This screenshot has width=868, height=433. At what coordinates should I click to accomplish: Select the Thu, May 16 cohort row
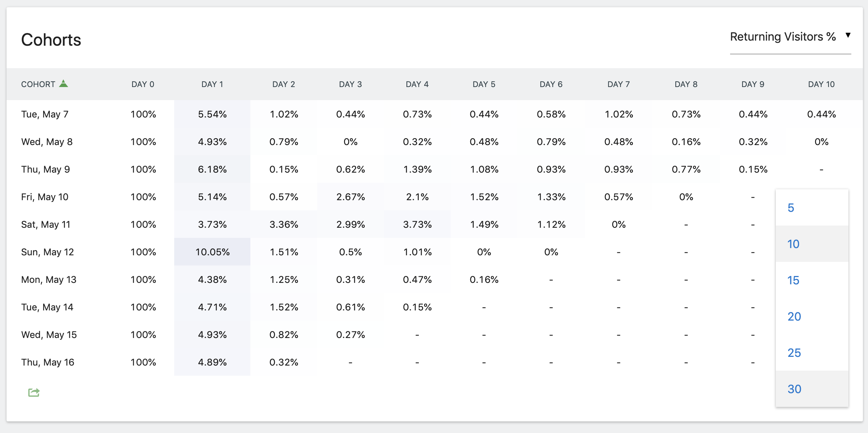click(48, 362)
